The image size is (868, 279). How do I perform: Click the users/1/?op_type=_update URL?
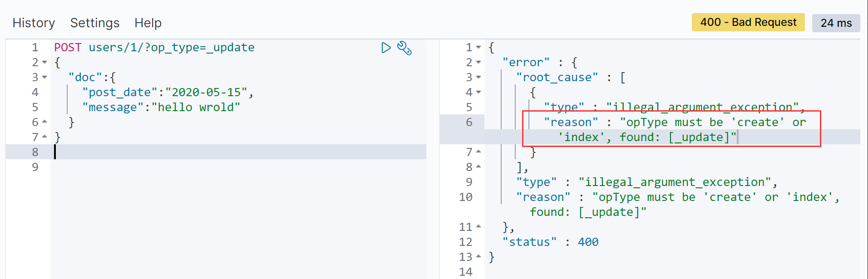172,47
